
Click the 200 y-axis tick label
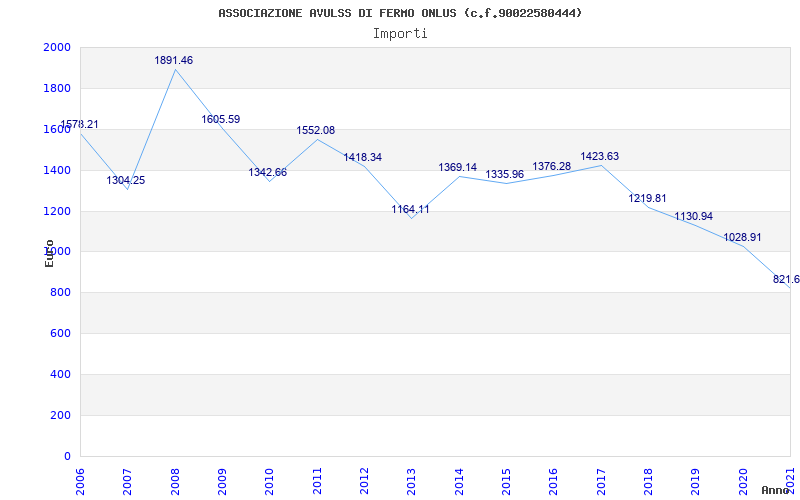[x=61, y=415]
